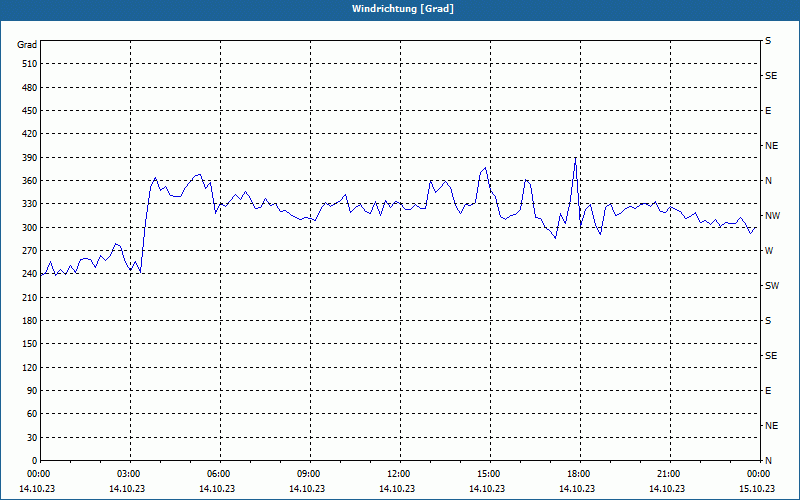Click the 21:00 time label
This screenshot has height=500, width=800.
click(668, 474)
